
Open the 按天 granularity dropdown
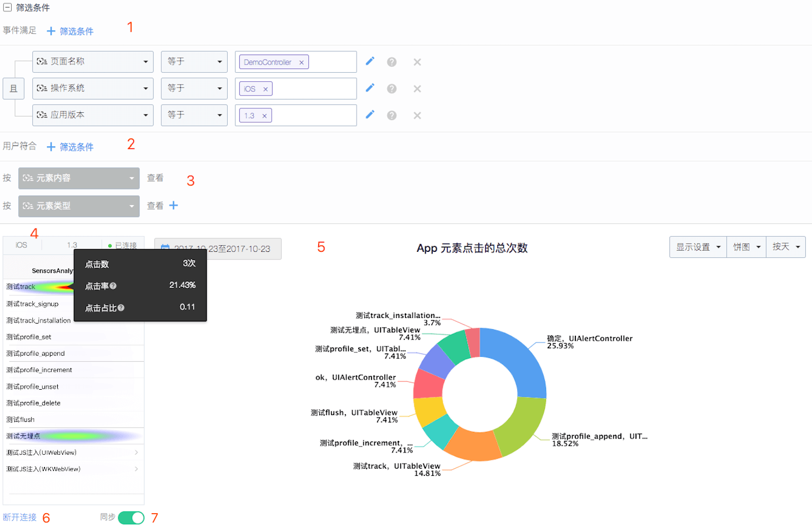coord(786,247)
